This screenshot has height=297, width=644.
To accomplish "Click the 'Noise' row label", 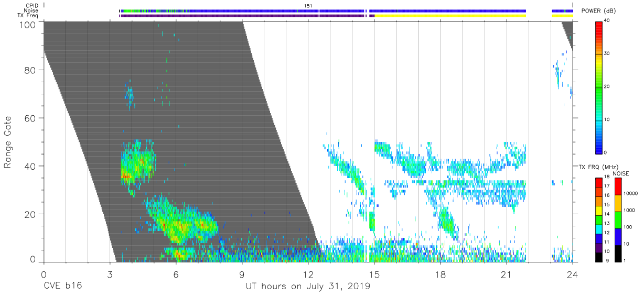I will tap(31, 10).
